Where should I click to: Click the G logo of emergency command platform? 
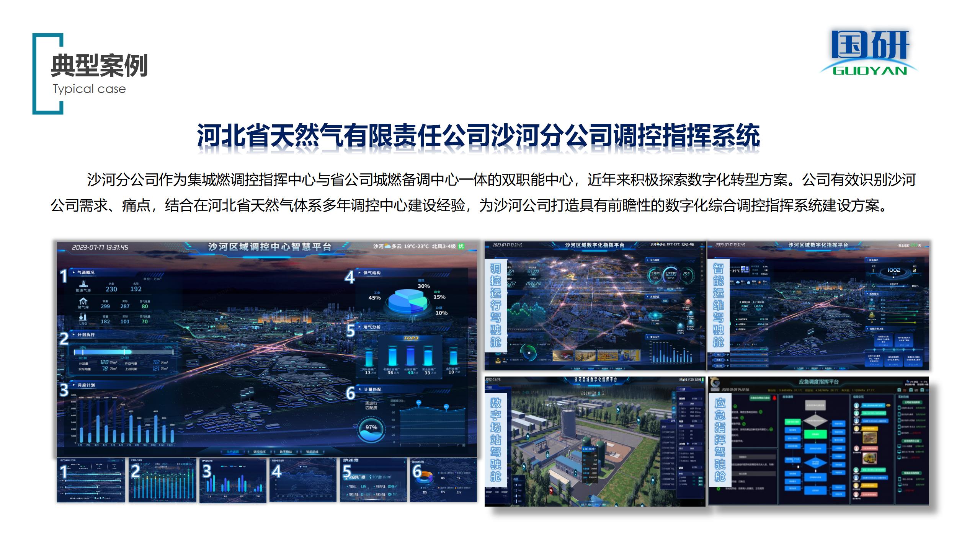click(x=714, y=383)
